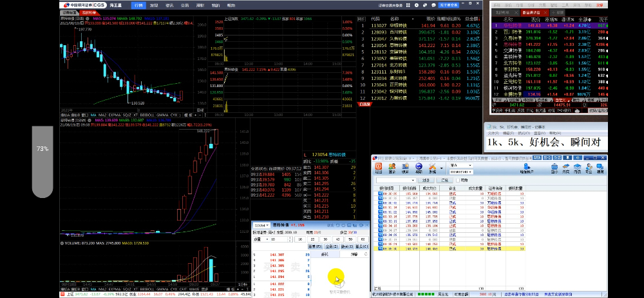644x298 pixels.
Task: Click the circular arrow icon in quick order header
Action: 343,226
